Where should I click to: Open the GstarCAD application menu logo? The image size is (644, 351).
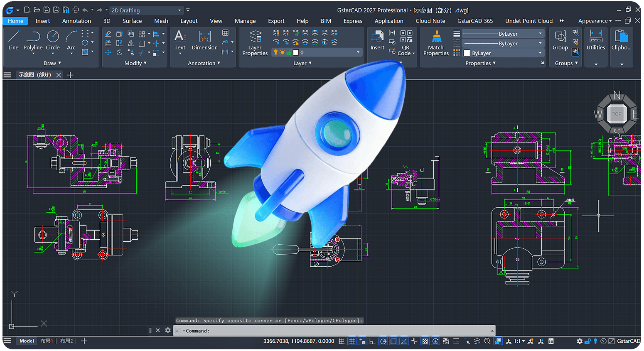[x=10, y=10]
